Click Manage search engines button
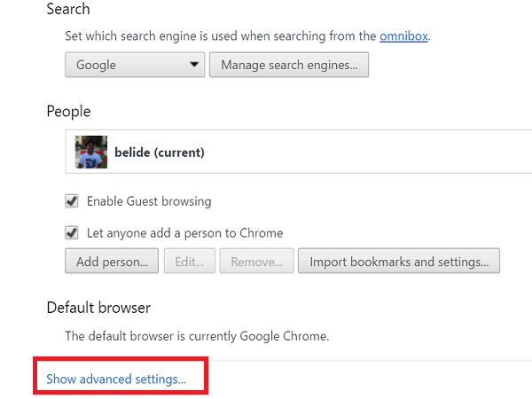Viewport: 532px width, 399px height. 289,65
